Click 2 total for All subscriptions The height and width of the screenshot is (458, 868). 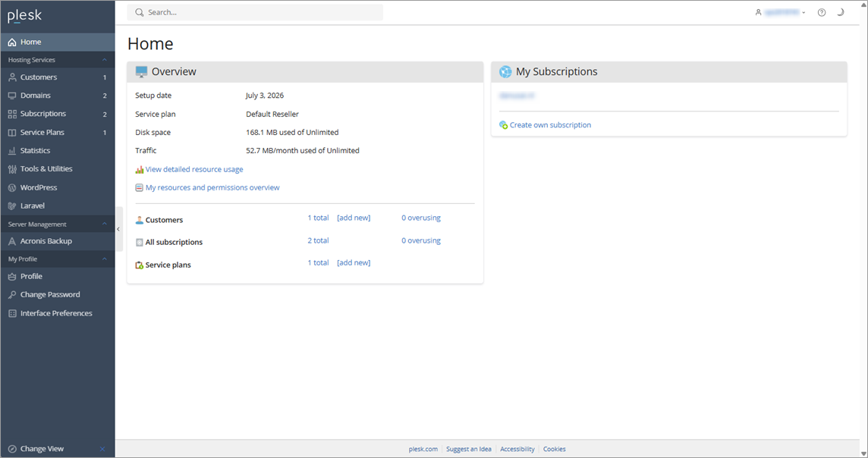(319, 240)
